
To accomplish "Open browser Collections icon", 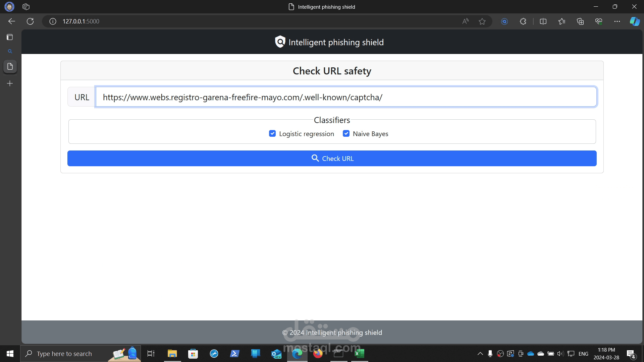I will (580, 21).
